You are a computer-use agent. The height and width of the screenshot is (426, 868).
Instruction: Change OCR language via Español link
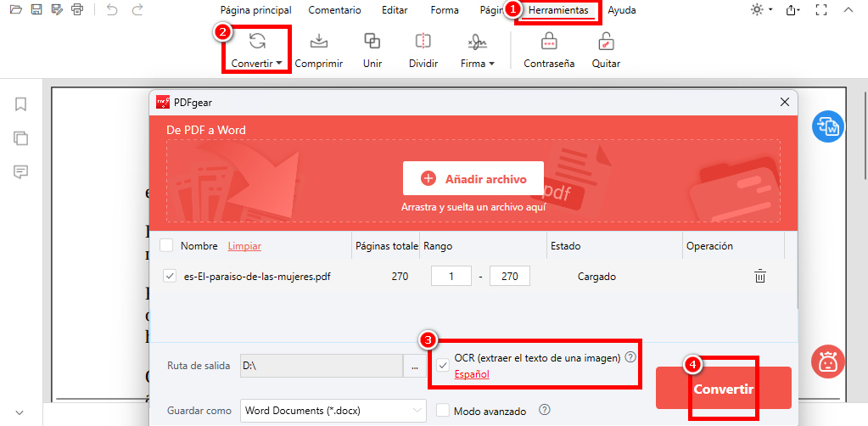pyautogui.click(x=472, y=374)
